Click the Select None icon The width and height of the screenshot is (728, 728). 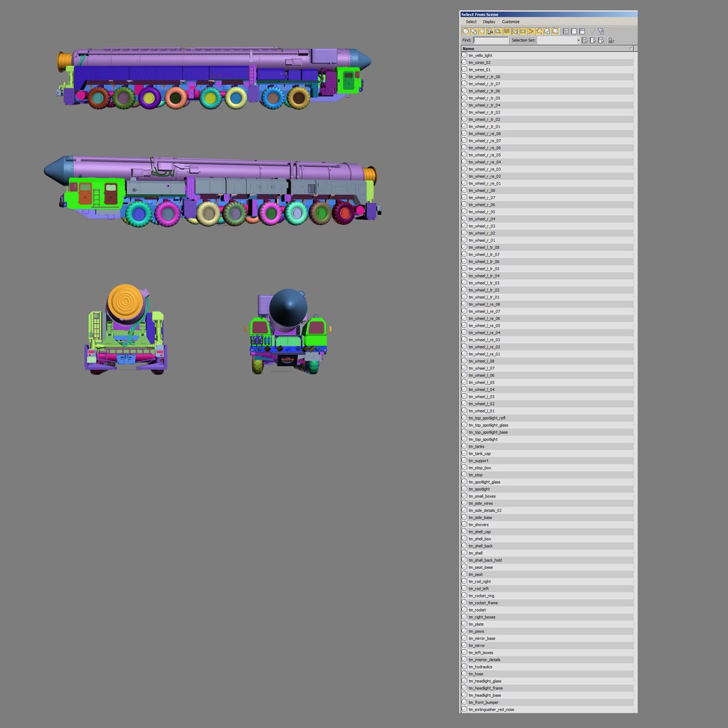(x=593, y=40)
